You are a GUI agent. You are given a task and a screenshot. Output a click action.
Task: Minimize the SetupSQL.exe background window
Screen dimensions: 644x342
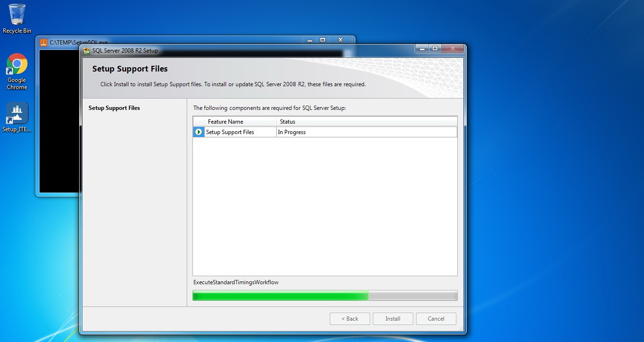coord(310,40)
